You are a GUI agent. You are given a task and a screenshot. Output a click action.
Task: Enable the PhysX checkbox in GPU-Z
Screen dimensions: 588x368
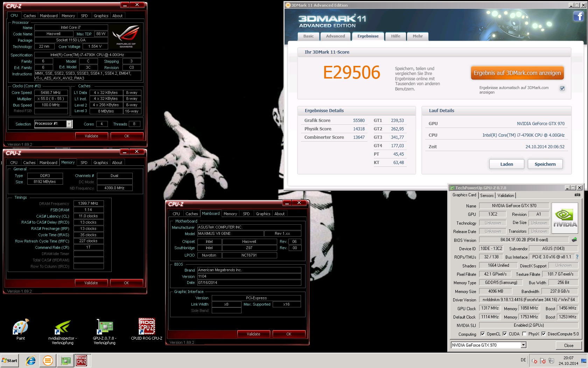click(x=524, y=334)
